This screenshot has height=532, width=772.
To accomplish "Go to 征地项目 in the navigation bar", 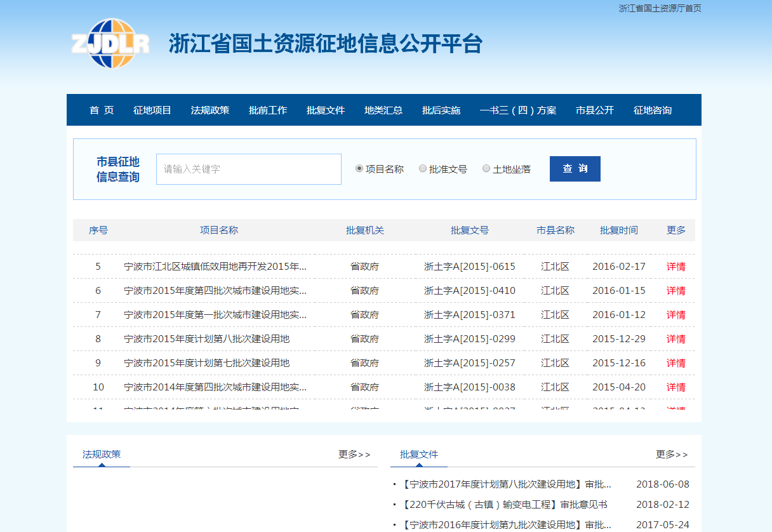I will click(152, 110).
